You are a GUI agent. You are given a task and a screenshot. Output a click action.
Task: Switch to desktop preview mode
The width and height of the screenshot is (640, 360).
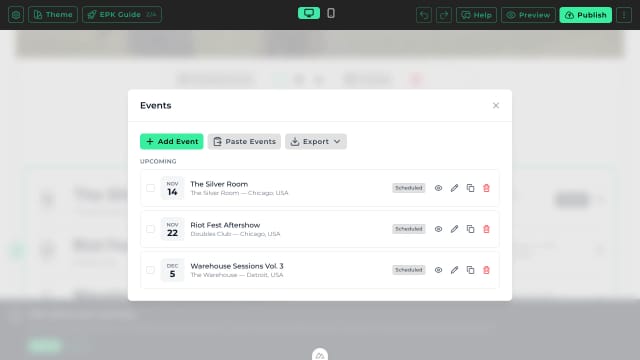309,13
